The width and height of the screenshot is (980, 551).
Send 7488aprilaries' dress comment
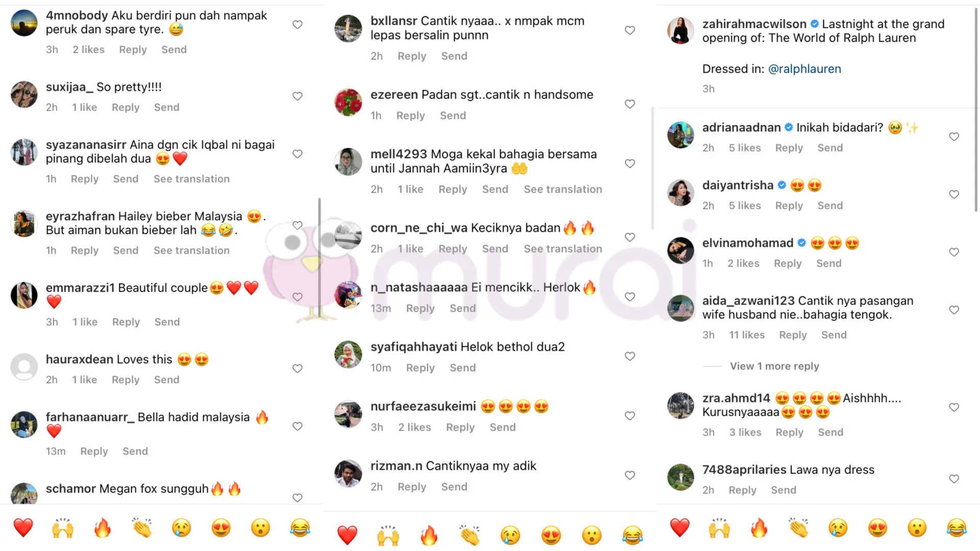tap(783, 490)
